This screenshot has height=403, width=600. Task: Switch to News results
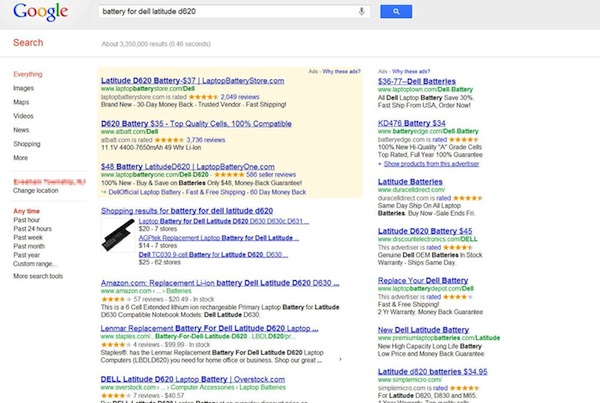click(21, 130)
